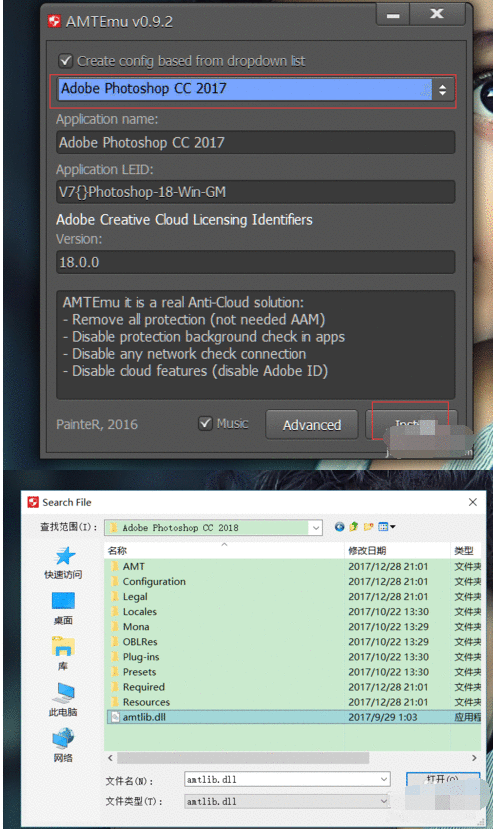Toggle the Music checkbox
This screenshot has height=829, width=493.
[x=205, y=423]
